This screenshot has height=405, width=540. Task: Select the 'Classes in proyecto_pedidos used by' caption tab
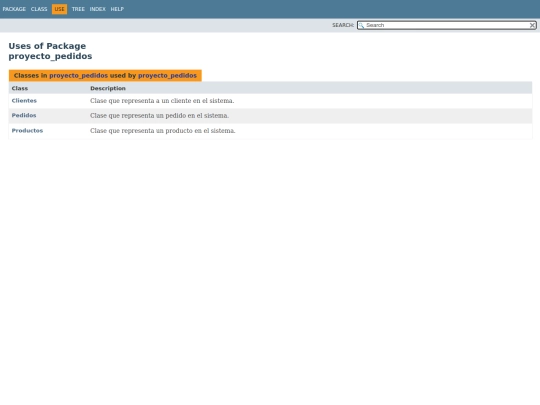coord(105,75)
